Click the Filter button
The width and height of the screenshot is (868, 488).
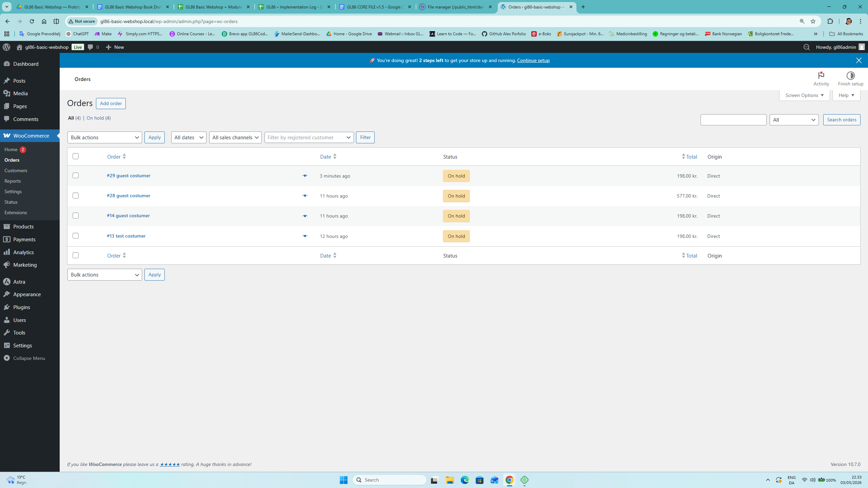click(365, 137)
